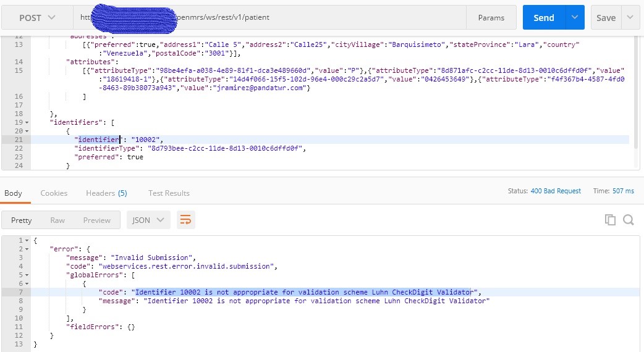Click the error message text on line 8

(x=316, y=301)
